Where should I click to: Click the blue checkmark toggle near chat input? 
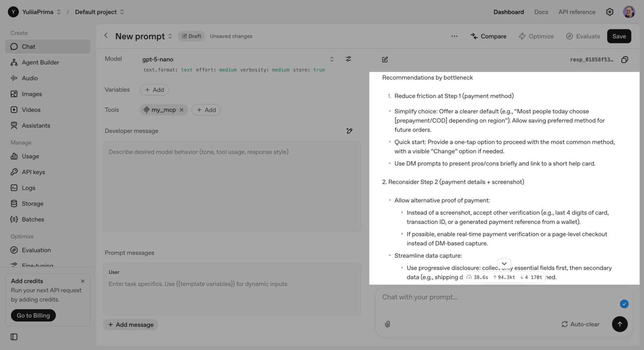(624, 304)
